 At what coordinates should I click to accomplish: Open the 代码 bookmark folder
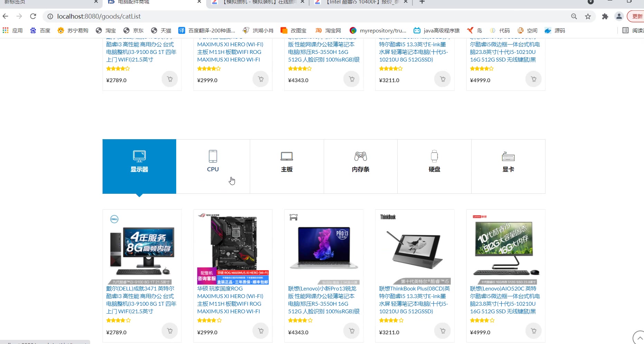[500, 30]
